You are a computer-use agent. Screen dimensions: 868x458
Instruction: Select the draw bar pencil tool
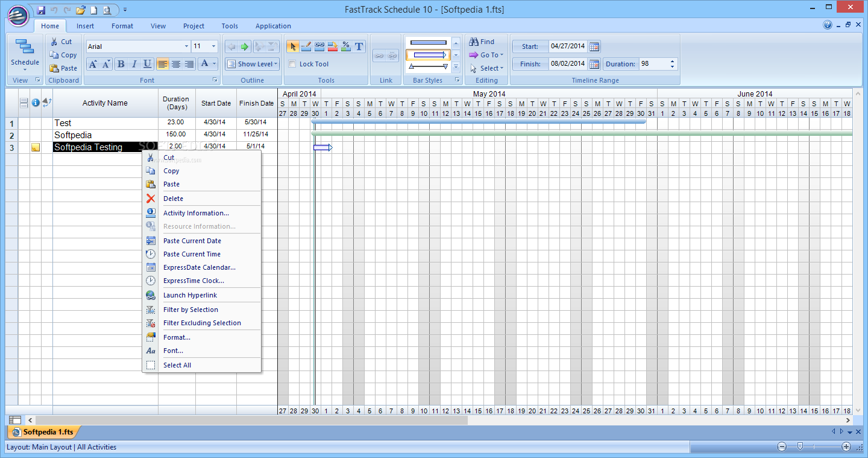pyautogui.click(x=306, y=46)
